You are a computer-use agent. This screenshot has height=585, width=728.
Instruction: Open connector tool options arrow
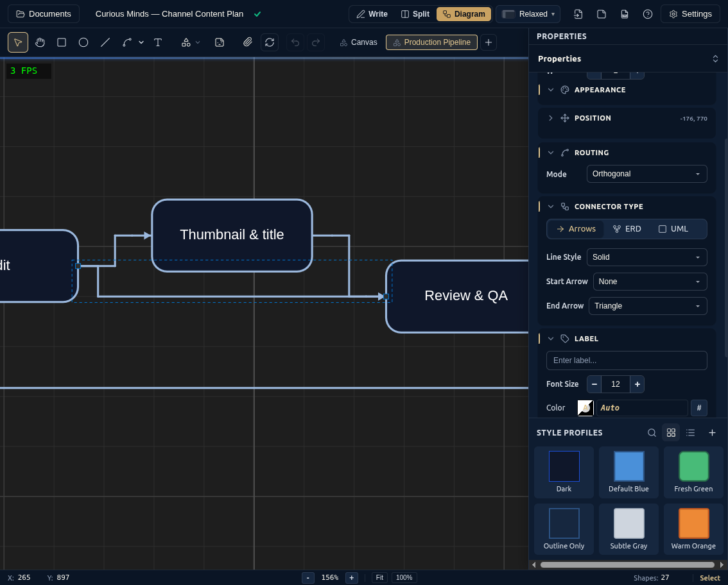click(x=141, y=42)
